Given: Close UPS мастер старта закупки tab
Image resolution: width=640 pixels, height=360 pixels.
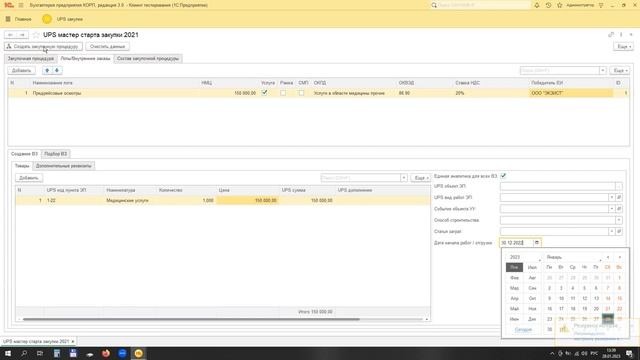Looking at the screenshot, I should click(x=73, y=341).
